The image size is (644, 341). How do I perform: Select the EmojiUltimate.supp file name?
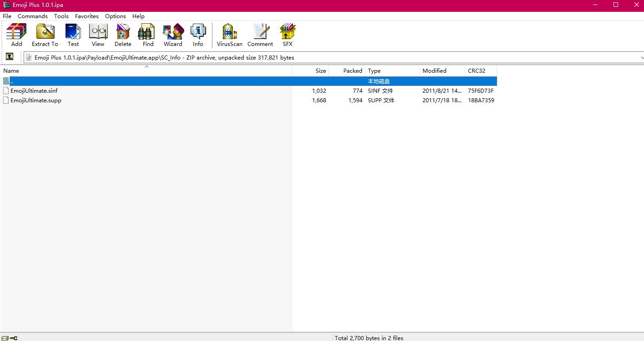coord(36,100)
